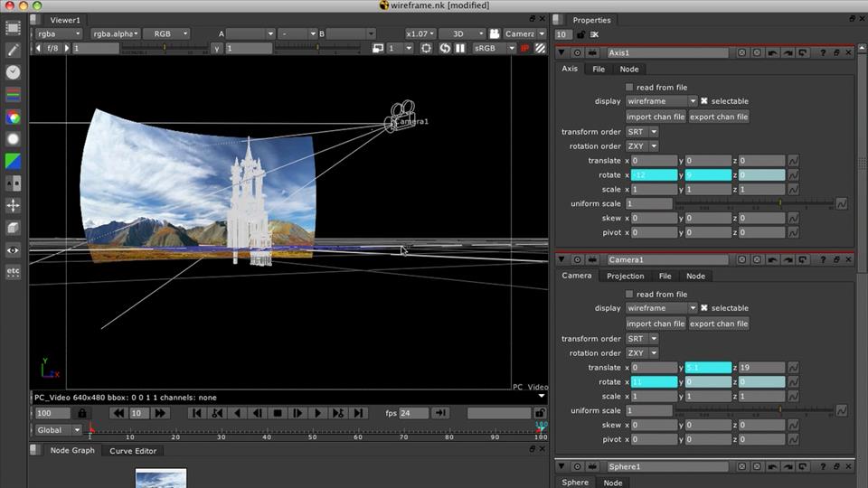Switch to Camera1 Projection tab

click(625, 277)
